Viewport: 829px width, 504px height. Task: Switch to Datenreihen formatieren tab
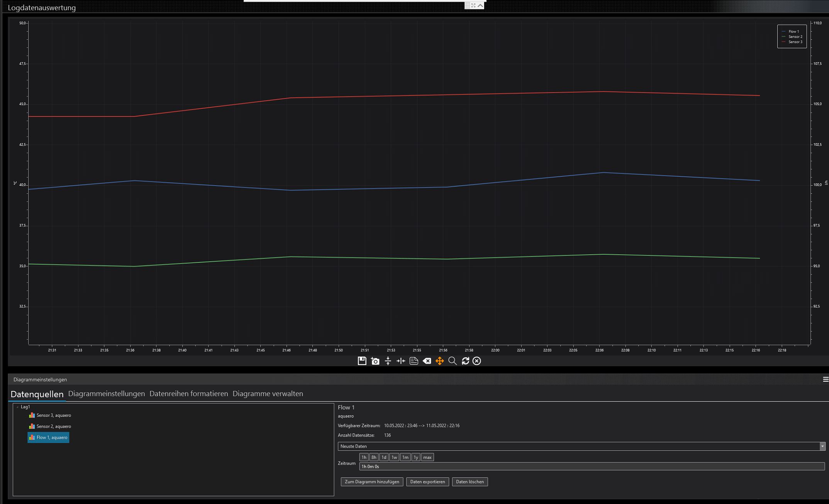tap(188, 394)
